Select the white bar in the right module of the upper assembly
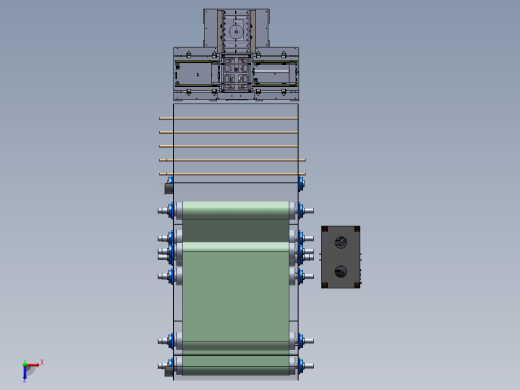 pos(272,71)
